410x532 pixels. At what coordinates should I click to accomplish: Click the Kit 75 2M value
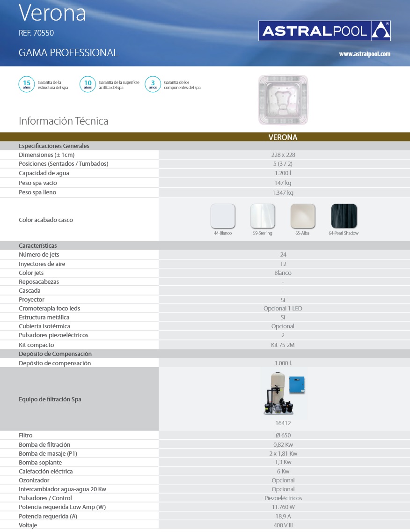click(x=283, y=345)
